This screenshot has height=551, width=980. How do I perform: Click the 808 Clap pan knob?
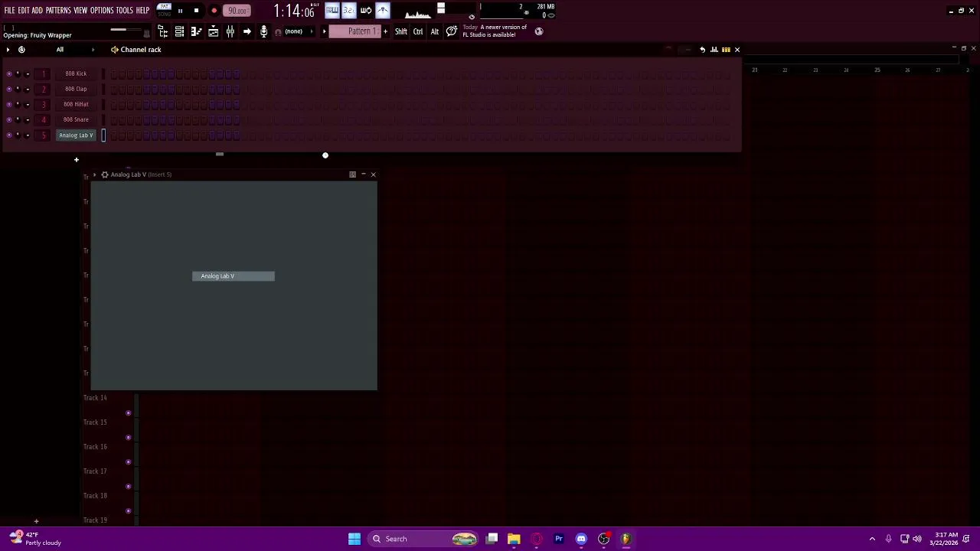tap(18, 89)
